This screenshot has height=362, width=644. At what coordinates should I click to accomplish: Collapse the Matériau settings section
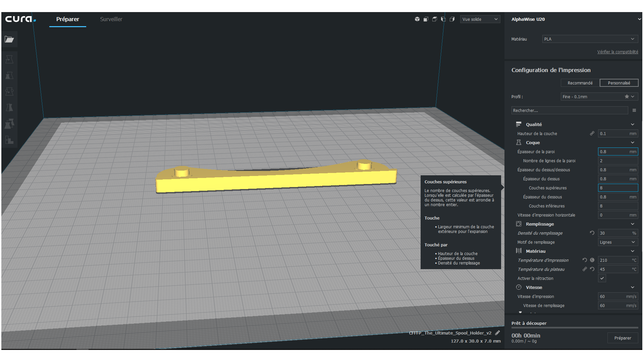pos(632,251)
